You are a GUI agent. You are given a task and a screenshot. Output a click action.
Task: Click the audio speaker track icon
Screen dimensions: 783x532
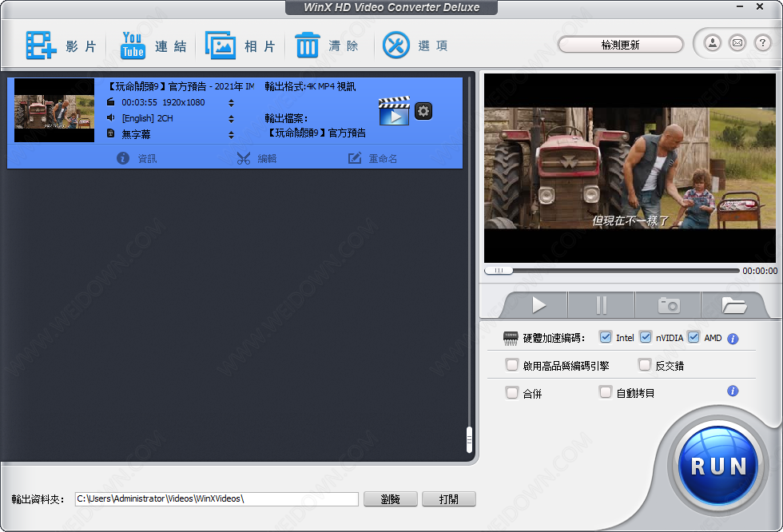click(111, 117)
